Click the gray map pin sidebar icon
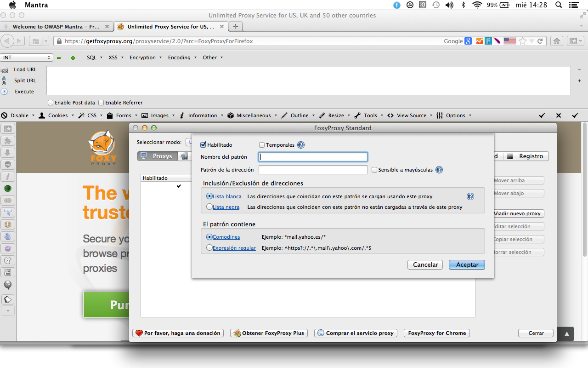Image resolution: width=588 pixels, height=368 pixels. 8,285
